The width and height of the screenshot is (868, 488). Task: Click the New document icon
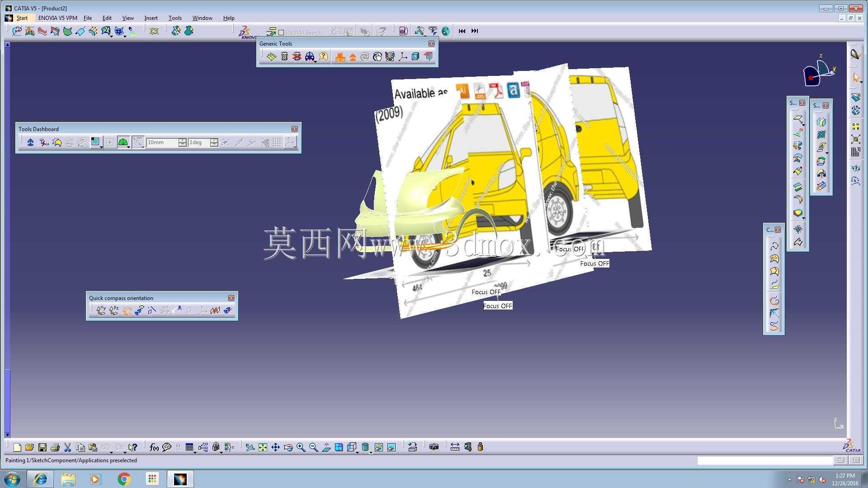tap(17, 447)
